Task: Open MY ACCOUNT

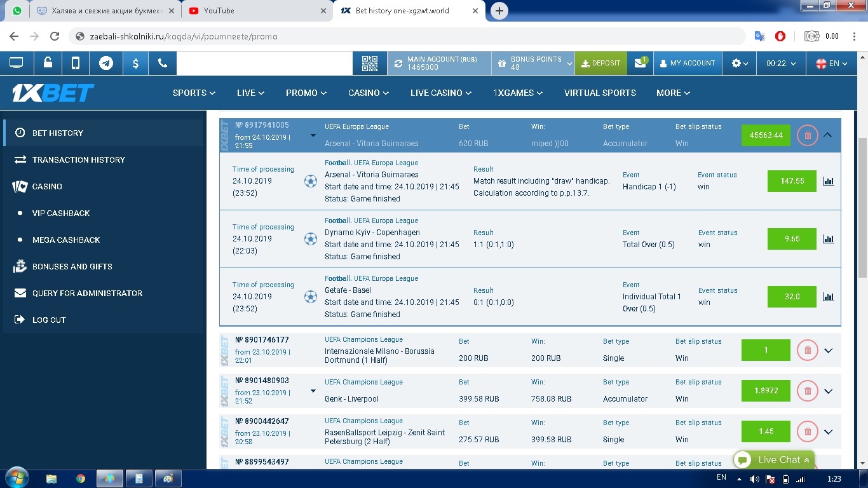Action: [x=688, y=63]
